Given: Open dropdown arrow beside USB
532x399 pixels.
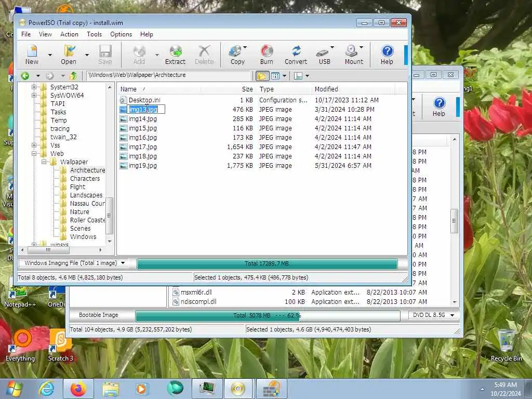Looking at the screenshot, I should pyautogui.click(x=332, y=47).
